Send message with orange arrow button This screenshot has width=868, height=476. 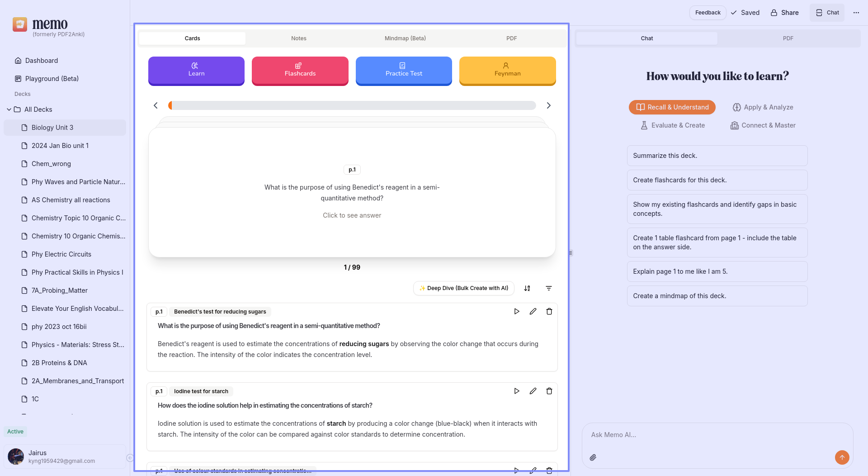tap(842, 457)
